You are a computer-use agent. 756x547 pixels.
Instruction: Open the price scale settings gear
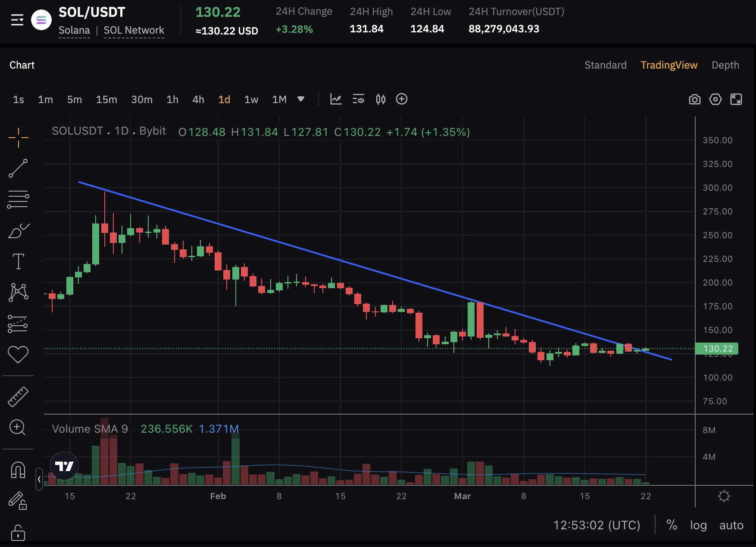coord(724,496)
